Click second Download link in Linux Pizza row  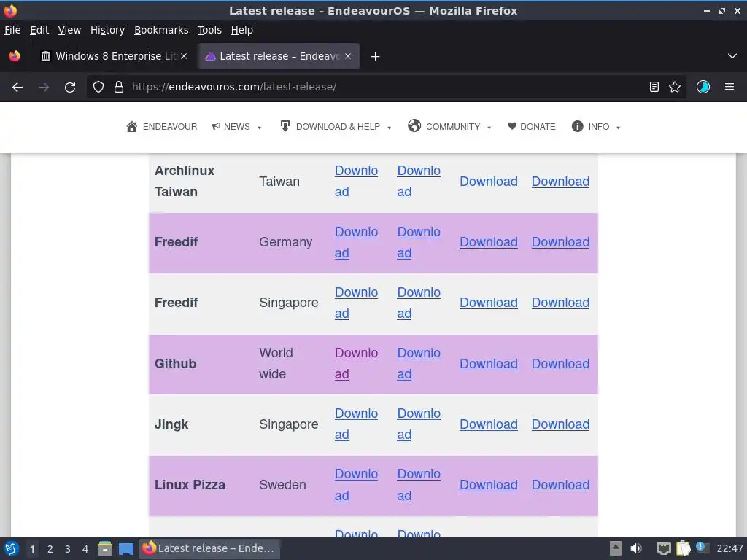tap(418, 485)
